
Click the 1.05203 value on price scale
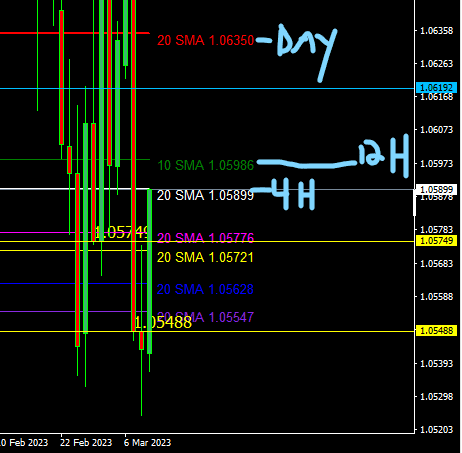pos(437,430)
